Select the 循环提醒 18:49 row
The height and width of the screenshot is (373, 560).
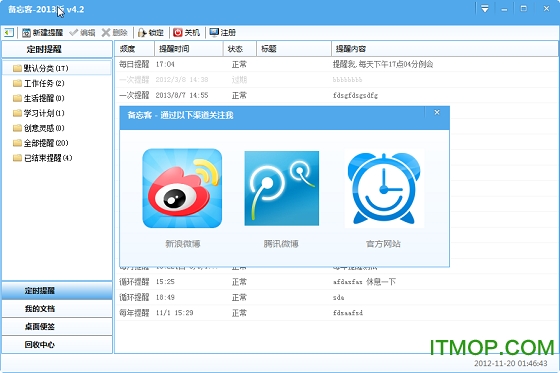tap(336, 297)
